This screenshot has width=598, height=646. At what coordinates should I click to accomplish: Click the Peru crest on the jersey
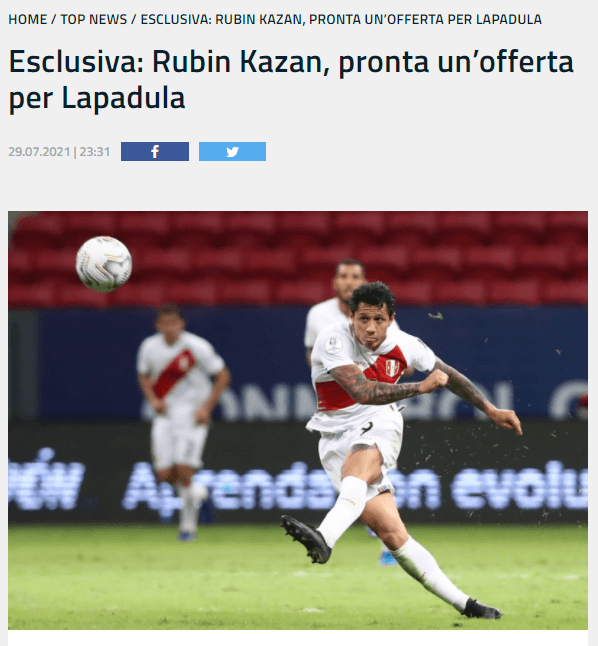392,366
